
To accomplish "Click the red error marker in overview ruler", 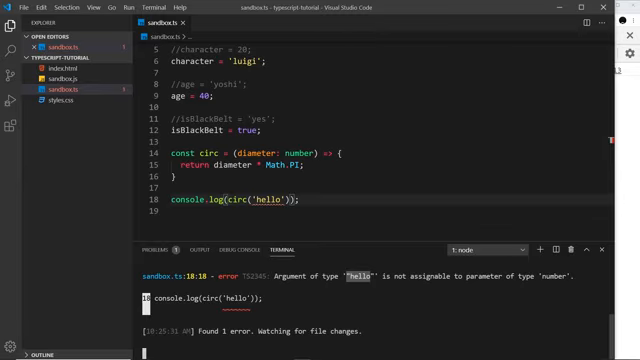I will tap(611, 140).
